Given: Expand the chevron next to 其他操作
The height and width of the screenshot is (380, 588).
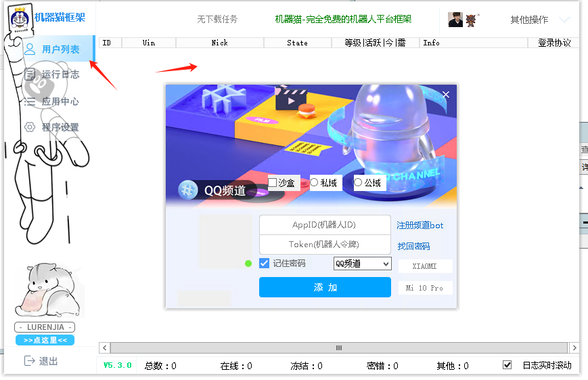Looking at the screenshot, I should (564, 20).
